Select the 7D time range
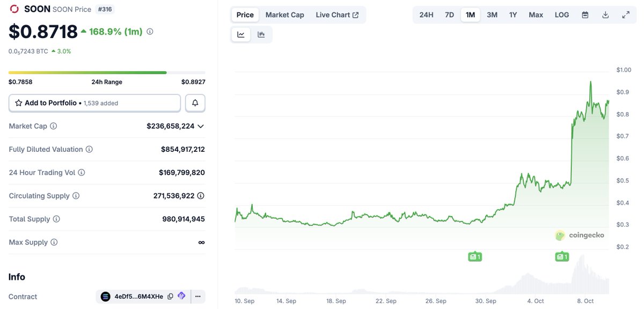The height and width of the screenshot is (309, 644). pos(449,15)
